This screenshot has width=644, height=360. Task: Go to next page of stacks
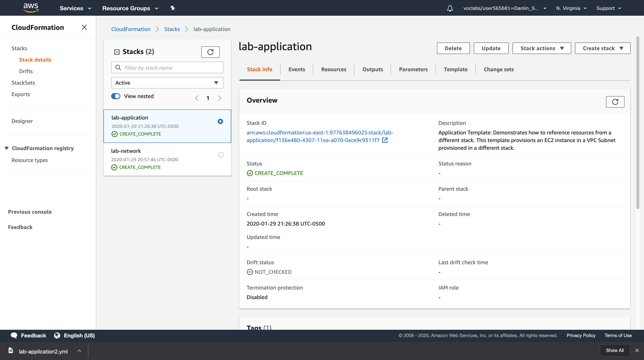[219, 98]
